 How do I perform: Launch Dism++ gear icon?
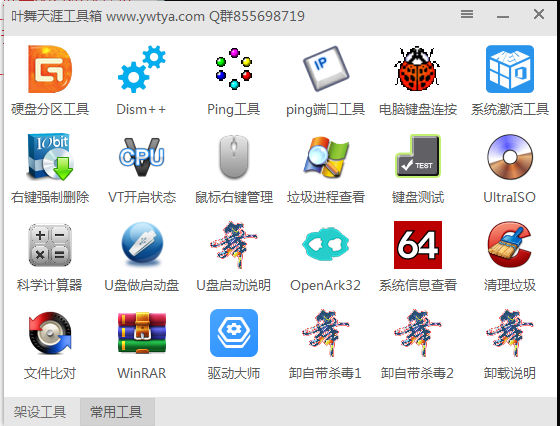(x=142, y=69)
